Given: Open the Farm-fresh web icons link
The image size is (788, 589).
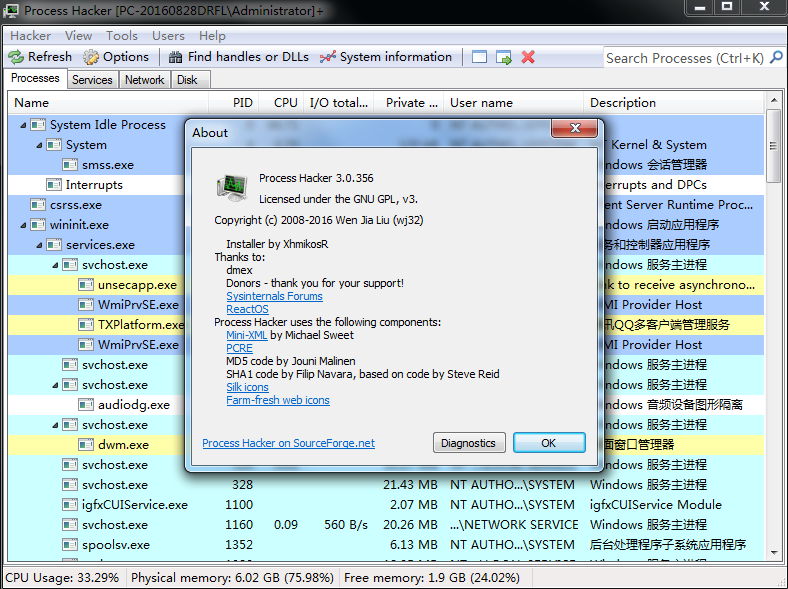Looking at the screenshot, I should pos(278,400).
